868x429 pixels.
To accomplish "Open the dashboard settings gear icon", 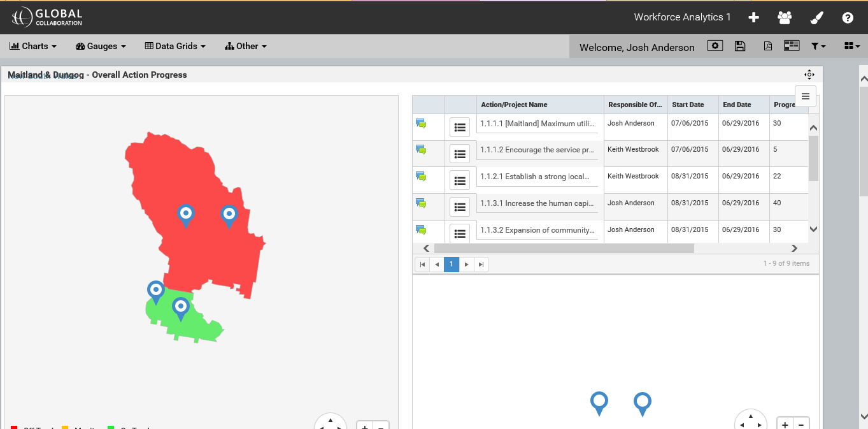I will pos(715,46).
